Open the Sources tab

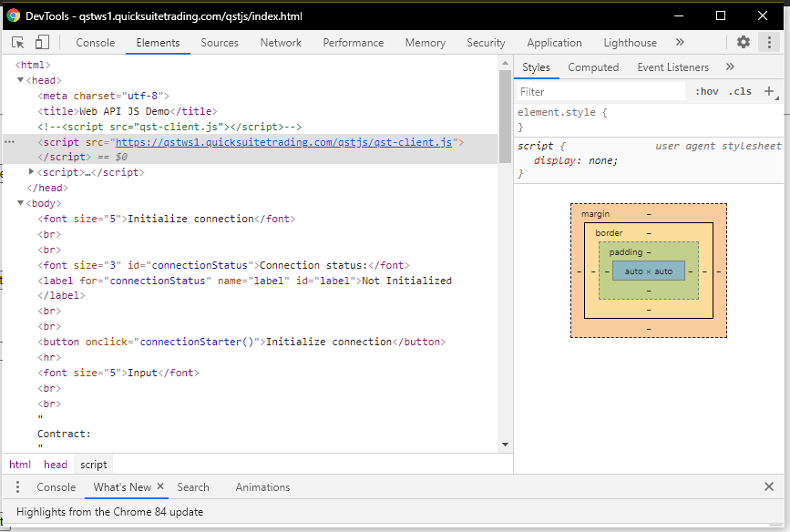(220, 43)
